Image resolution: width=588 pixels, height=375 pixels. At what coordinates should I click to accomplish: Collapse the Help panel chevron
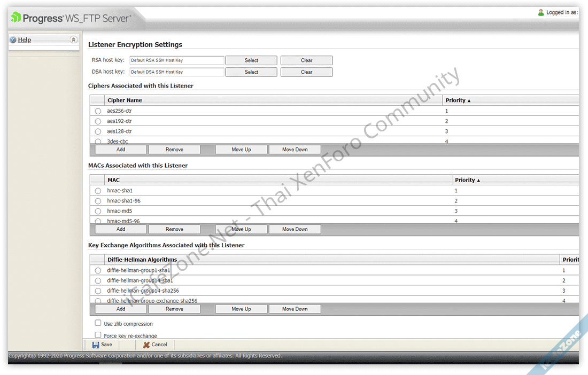[74, 40]
